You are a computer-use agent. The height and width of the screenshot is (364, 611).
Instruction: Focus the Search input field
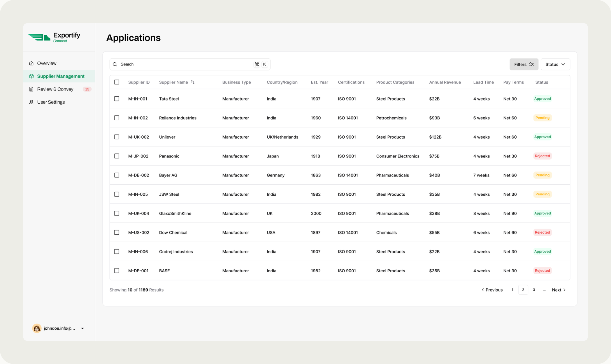(190, 64)
